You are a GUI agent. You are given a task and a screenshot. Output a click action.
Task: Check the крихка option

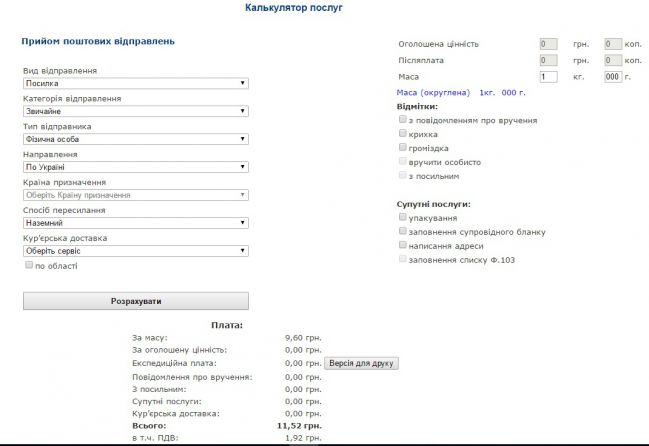[402, 133]
